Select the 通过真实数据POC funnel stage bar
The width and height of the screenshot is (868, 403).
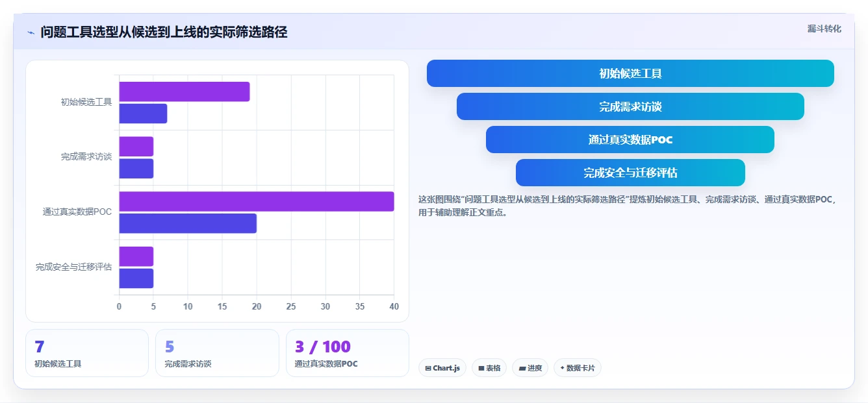click(x=630, y=140)
